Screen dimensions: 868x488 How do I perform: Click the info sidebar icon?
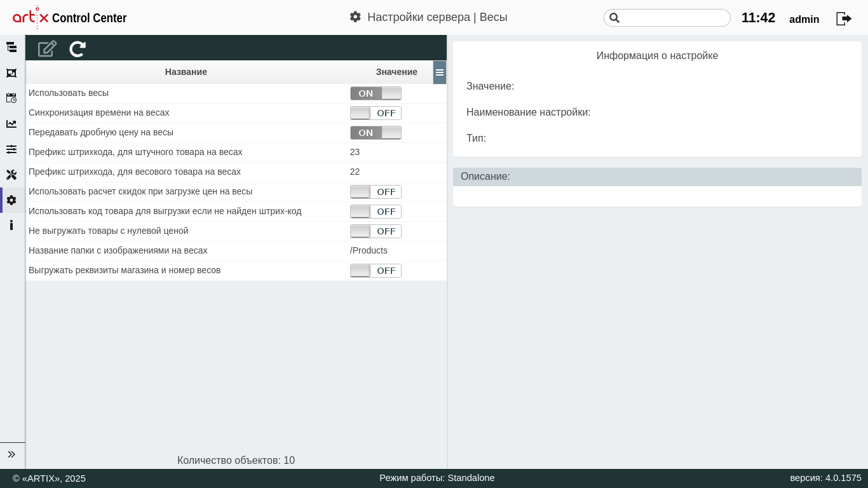(11, 225)
